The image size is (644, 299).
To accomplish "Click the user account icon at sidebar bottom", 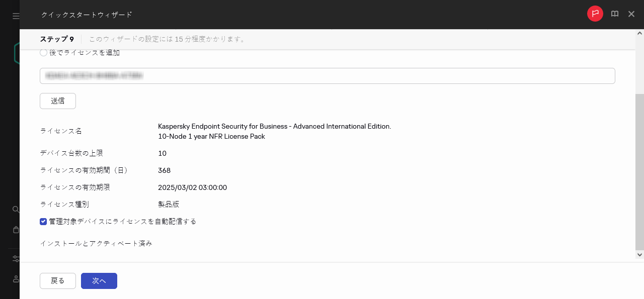I will pos(16,279).
